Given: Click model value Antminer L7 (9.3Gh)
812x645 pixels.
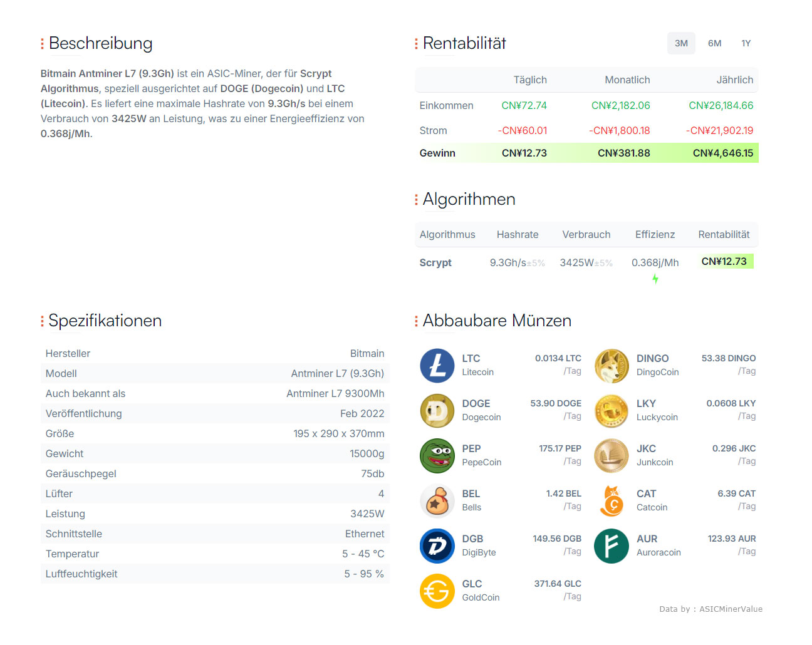Looking at the screenshot, I should pos(338,373).
